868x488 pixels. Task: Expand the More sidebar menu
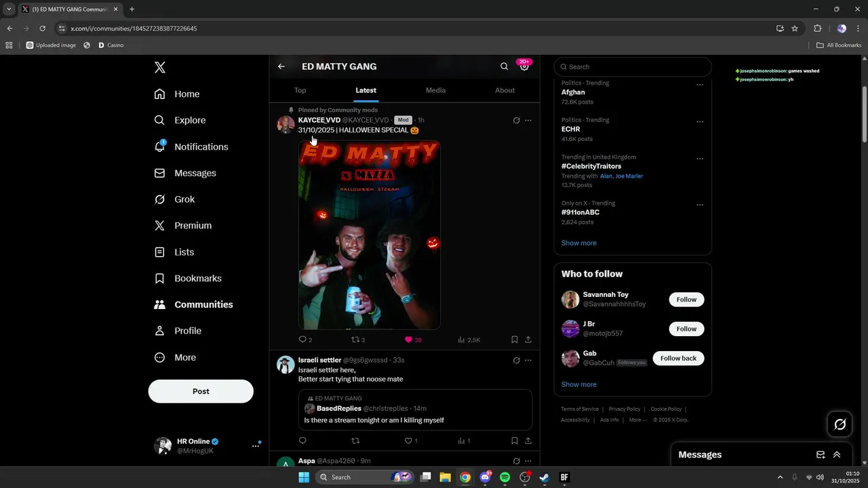coord(175,357)
